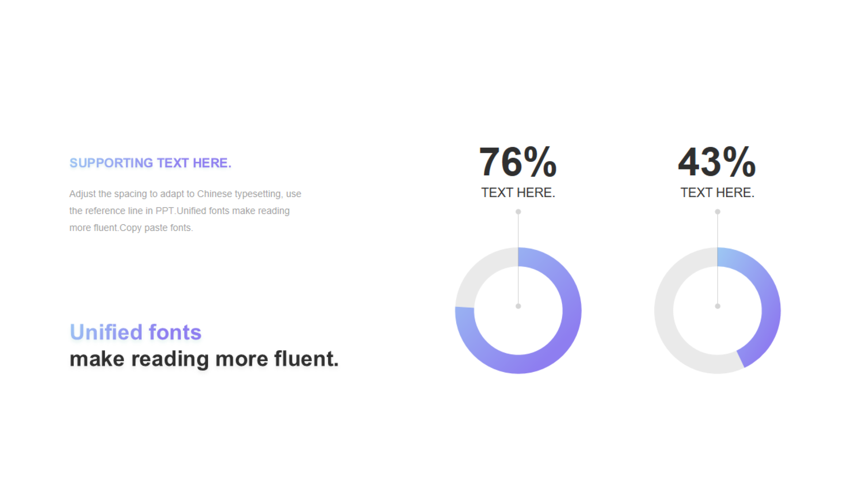Image resolution: width=868 pixels, height=488 pixels.
Task: Click the 76% figure
Action: pos(518,162)
